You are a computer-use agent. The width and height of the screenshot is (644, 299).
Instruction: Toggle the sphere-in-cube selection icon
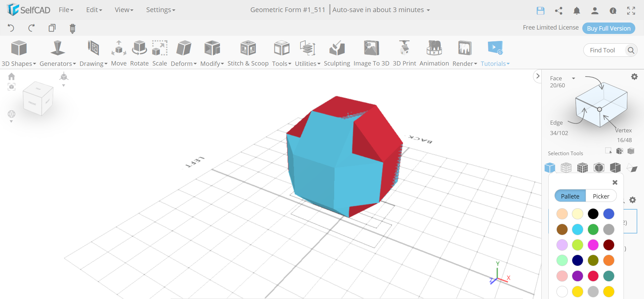tap(599, 167)
